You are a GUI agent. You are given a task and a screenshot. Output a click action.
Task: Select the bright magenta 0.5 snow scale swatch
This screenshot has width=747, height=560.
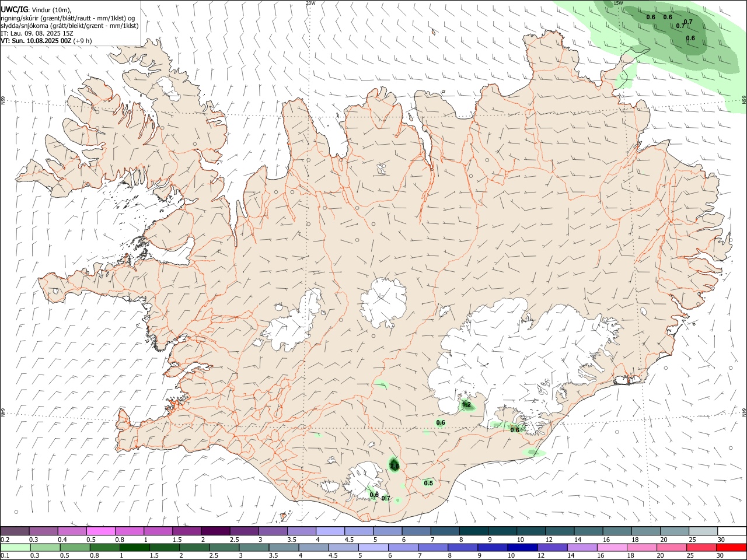[x=100, y=531]
